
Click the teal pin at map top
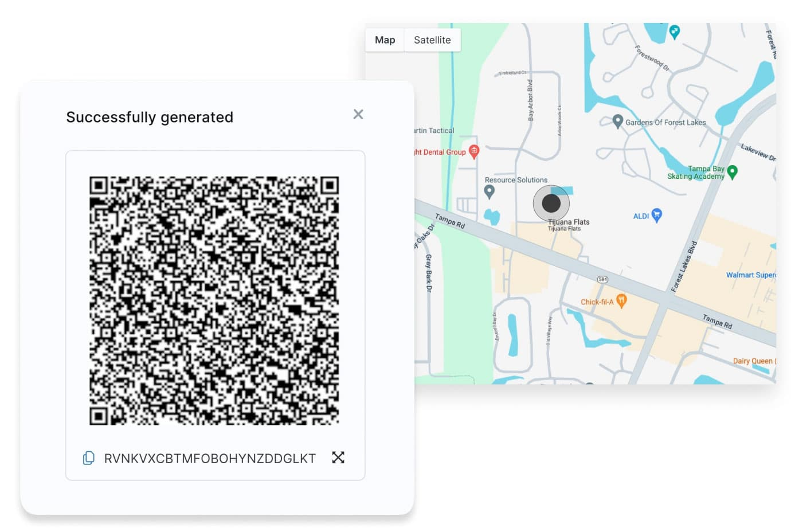pyautogui.click(x=675, y=32)
